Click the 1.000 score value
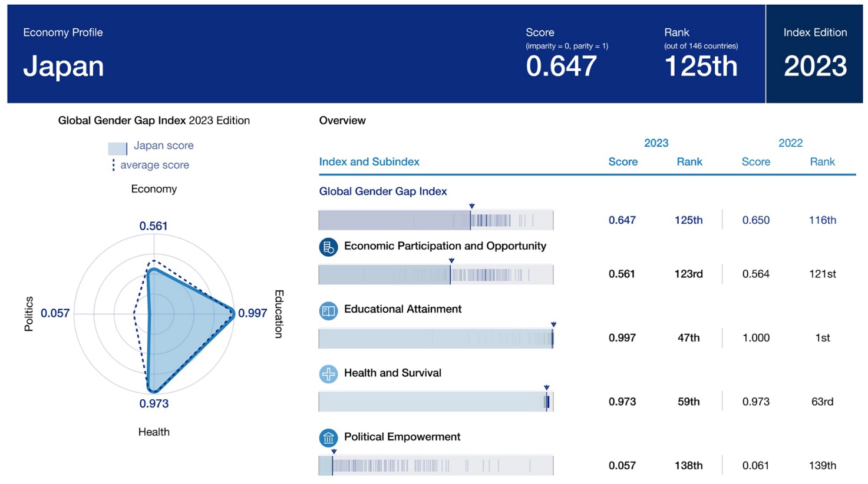Viewport: 868px width, 484px height. coord(755,338)
